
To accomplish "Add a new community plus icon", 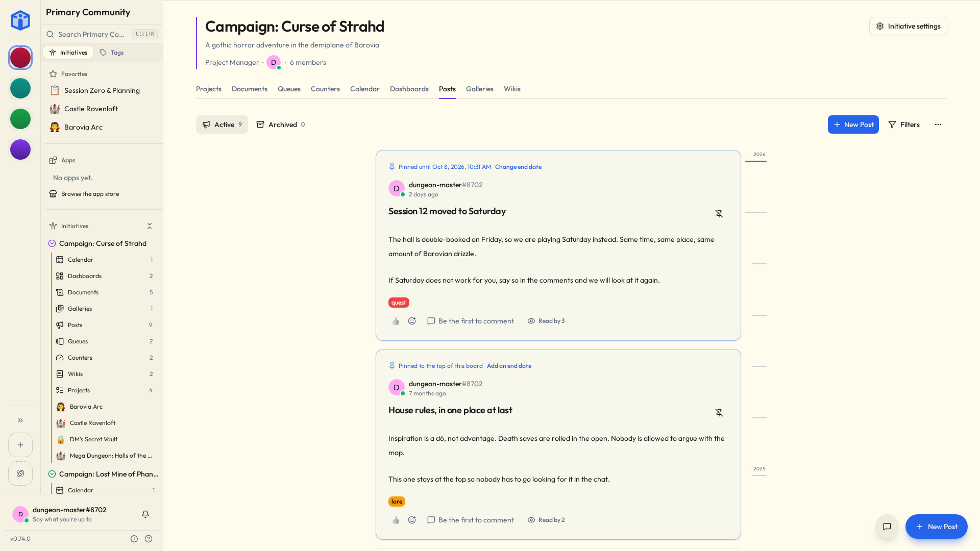I will pos(20,445).
